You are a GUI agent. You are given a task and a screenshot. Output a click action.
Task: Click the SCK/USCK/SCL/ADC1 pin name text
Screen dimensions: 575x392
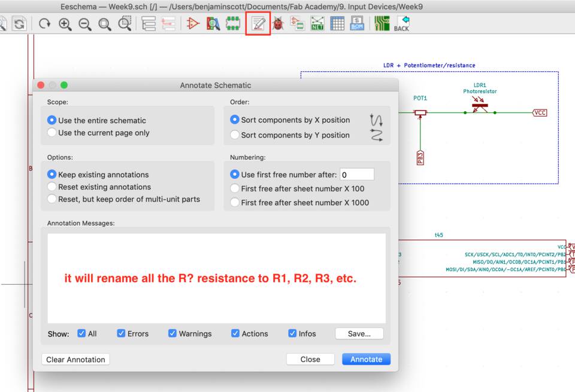click(x=516, y=254)
